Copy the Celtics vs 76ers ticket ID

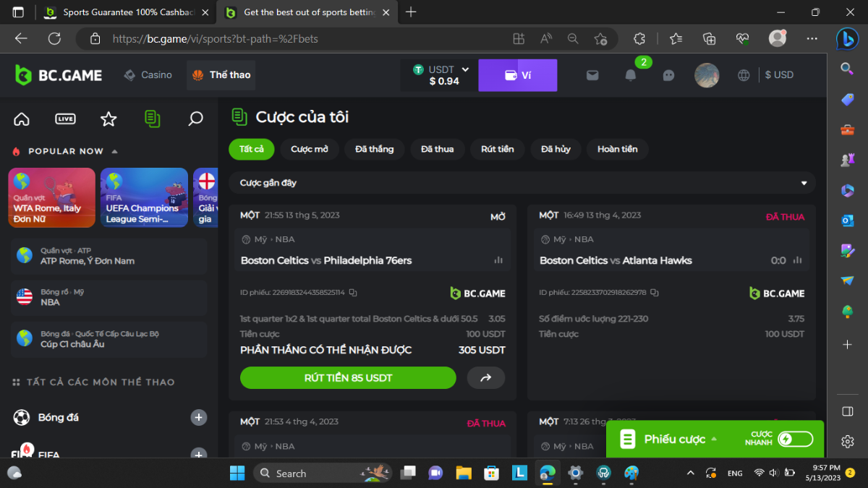[353, 293]
